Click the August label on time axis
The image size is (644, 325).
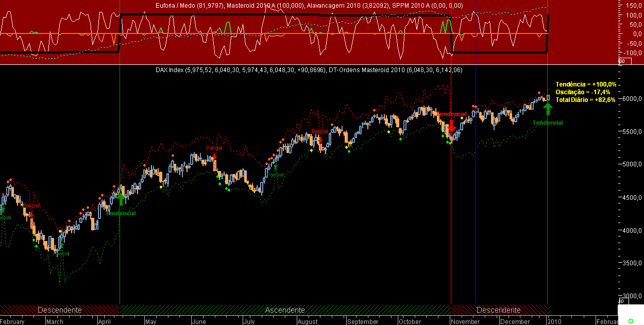tap(308, 321)
